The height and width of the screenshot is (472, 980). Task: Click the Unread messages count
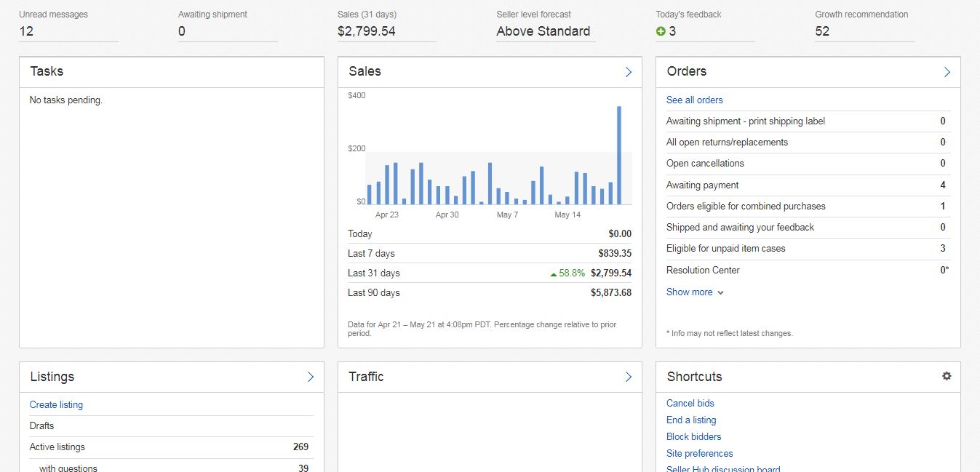[x=26, y=31]
